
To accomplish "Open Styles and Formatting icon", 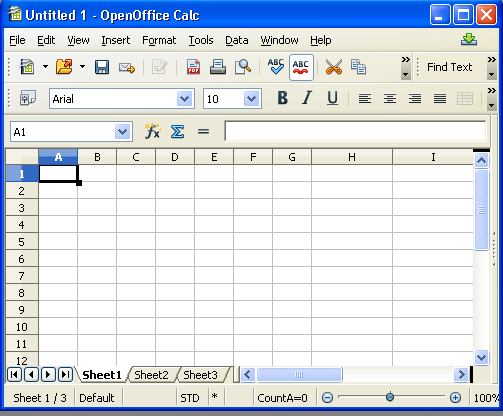I will (x=28, y=98).
